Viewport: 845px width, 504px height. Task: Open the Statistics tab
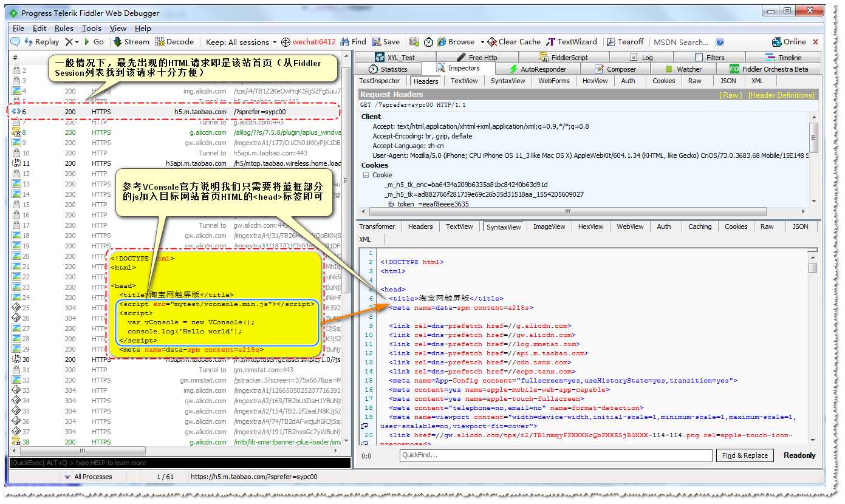(388, 69)
